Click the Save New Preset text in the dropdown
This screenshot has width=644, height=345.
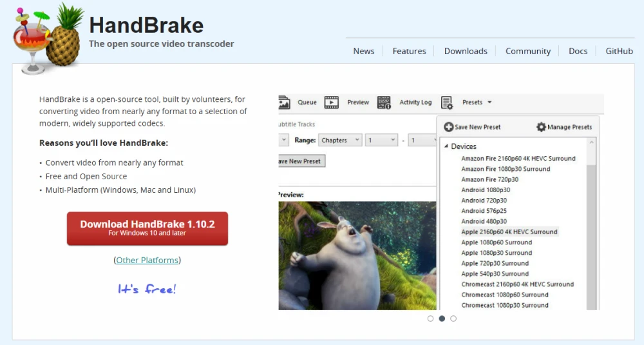coord(478,127)
